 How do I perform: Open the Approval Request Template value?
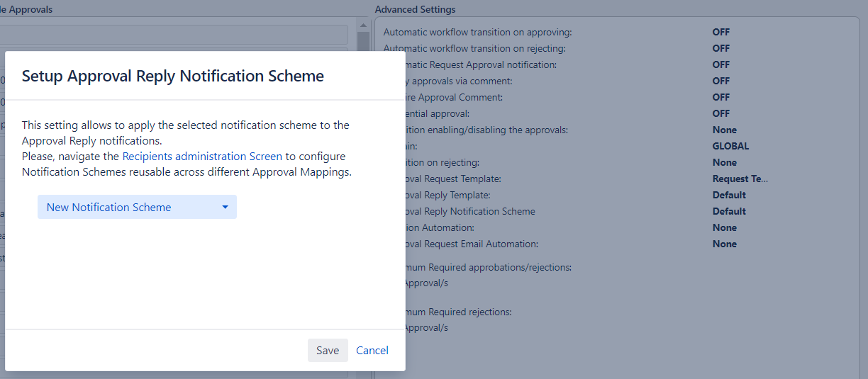740,179
